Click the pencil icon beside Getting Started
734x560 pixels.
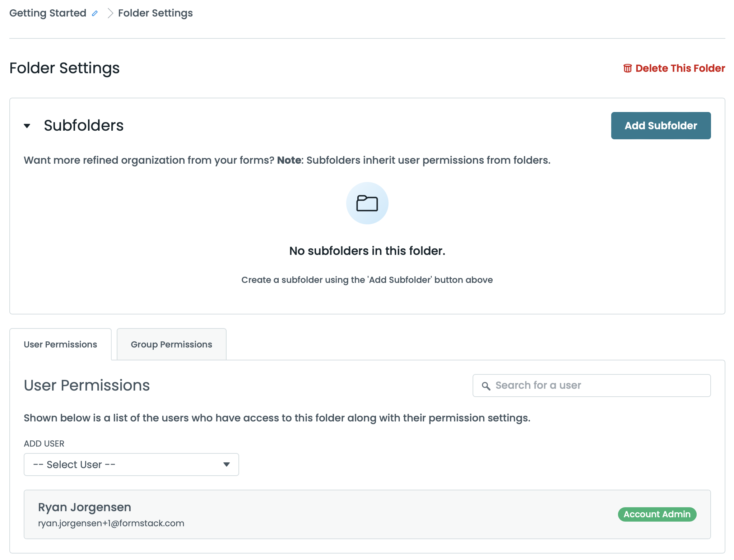tap(95, 14)
